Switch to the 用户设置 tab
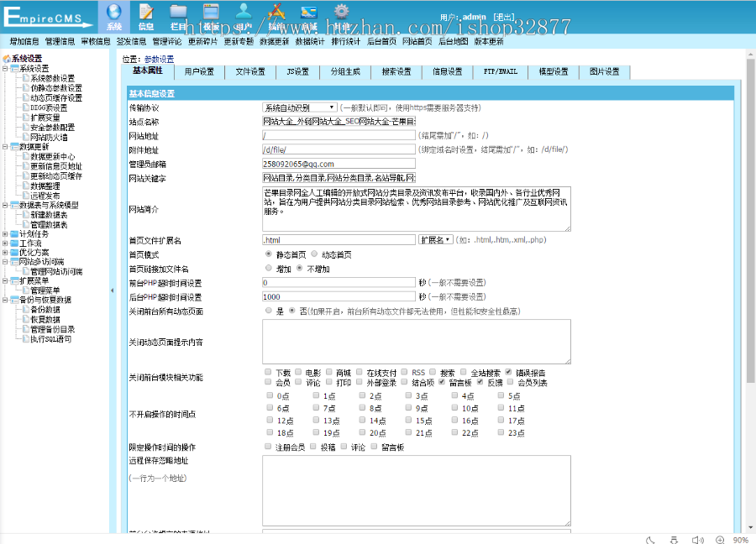The width and height of the screenshot is (756, 544). [199, 72]
